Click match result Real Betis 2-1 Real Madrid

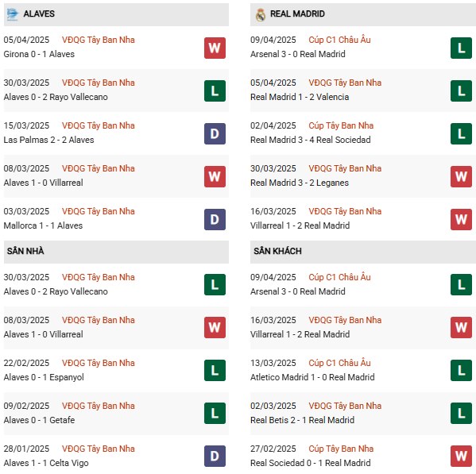[x=302, y=420]
